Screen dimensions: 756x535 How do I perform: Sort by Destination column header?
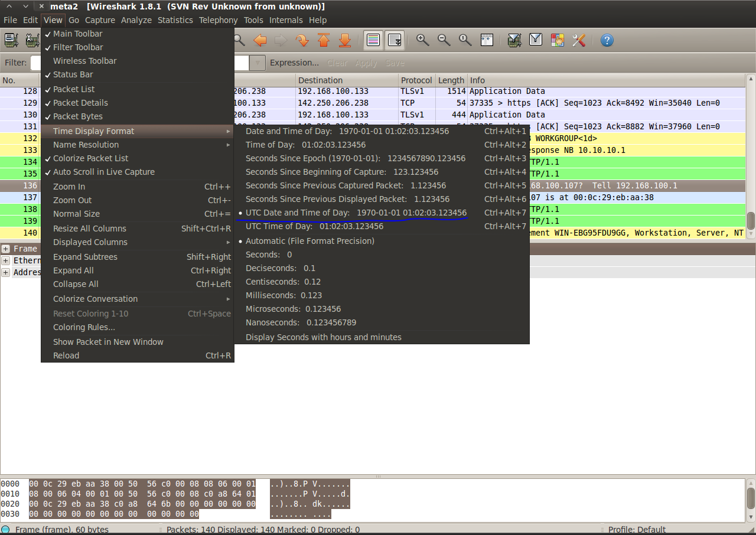pos(347,80)
